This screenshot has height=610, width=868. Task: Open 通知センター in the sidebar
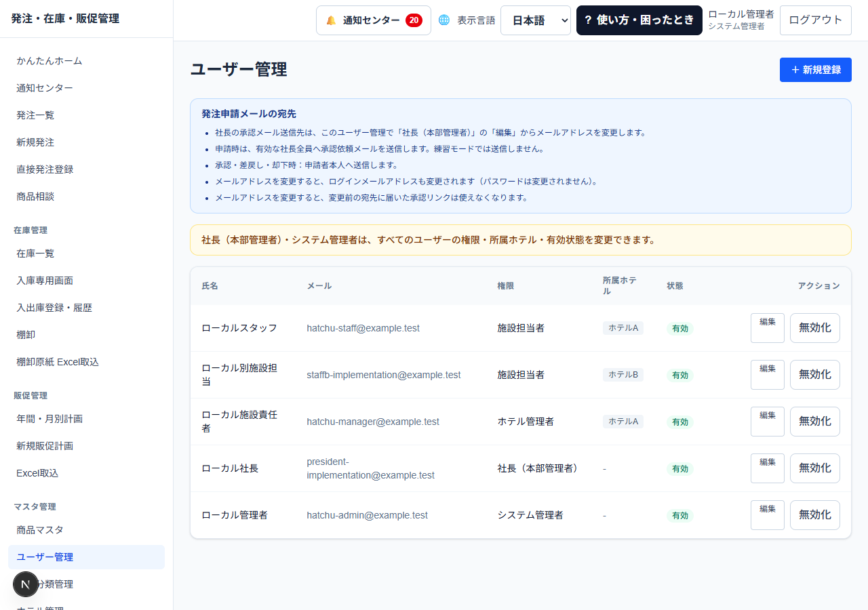tap(86, 88)
